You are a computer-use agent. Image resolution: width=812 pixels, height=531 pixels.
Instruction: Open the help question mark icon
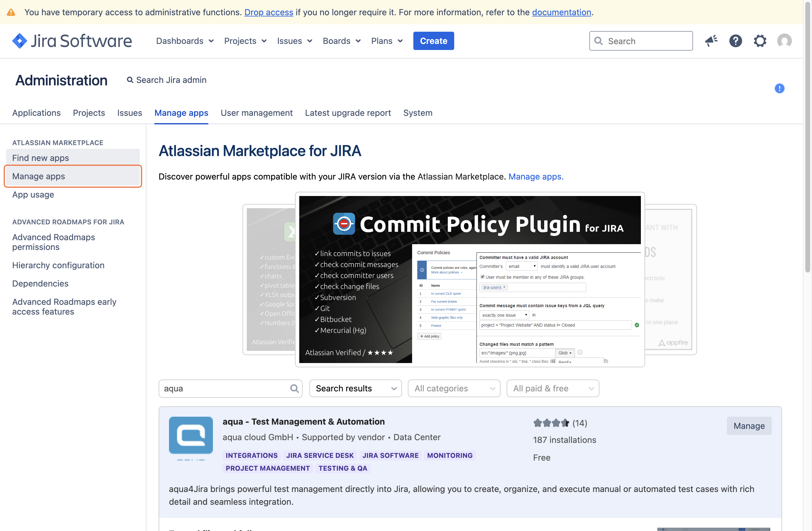735,41
